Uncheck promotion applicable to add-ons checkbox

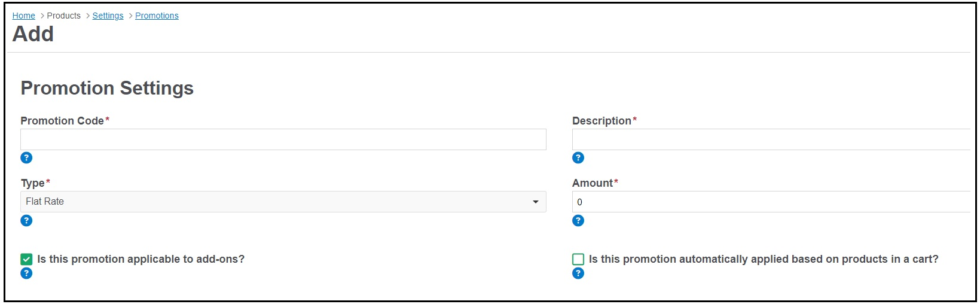(26, 259)
